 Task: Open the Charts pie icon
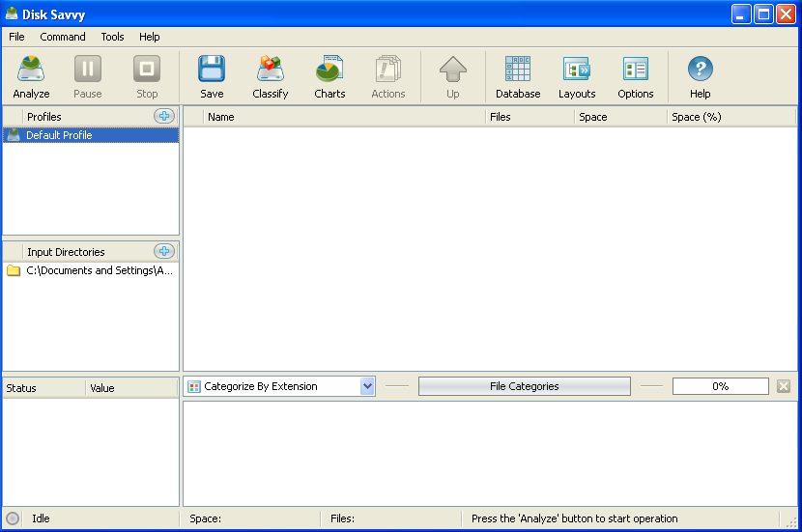click(329, 76)
